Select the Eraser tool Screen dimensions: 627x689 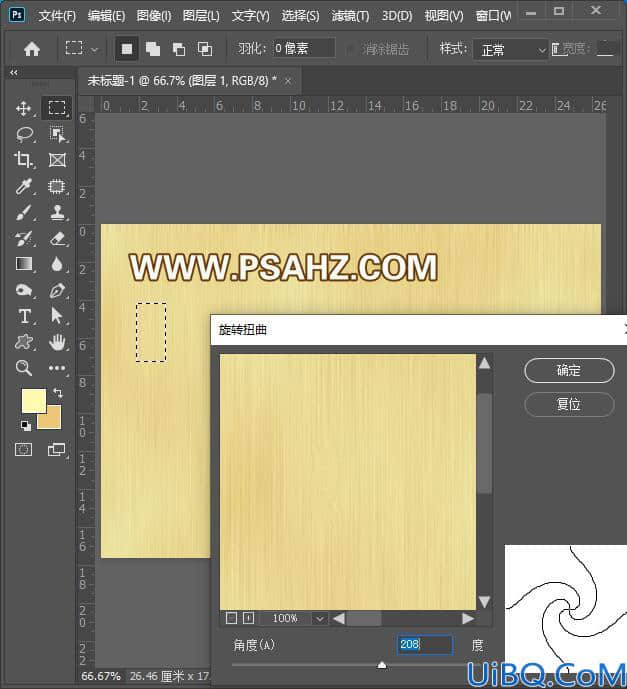(58, 239)
